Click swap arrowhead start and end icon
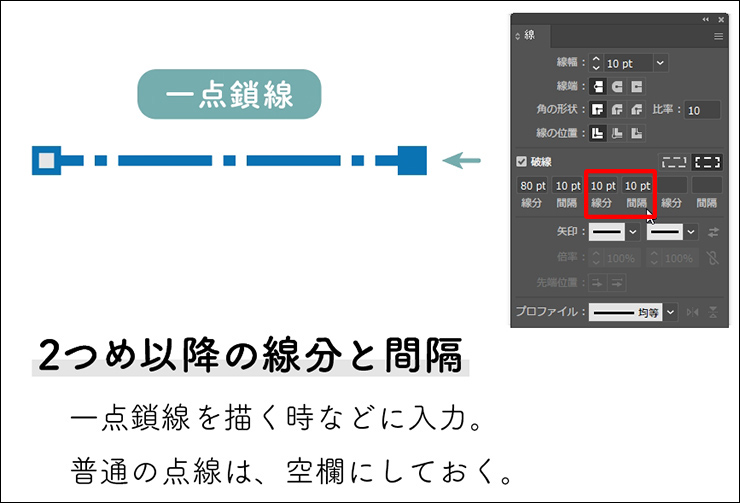Image resolution: width=740 pixels, height=503 pixels. 713,232
